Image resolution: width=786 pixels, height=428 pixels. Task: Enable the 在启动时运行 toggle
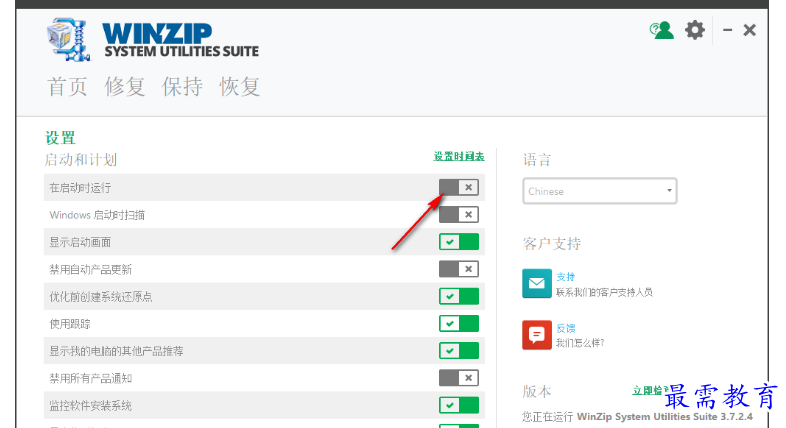(x=459, y=187)
